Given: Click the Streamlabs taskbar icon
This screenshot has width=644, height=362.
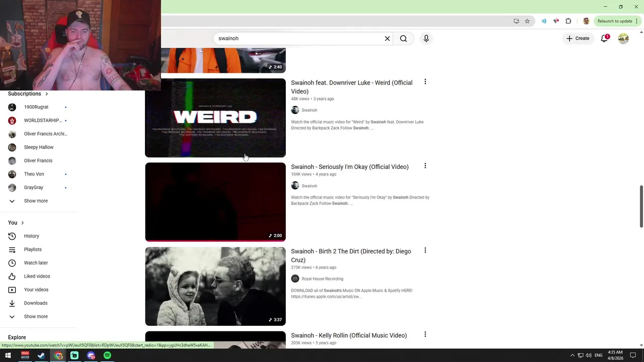Looking at the screenshot, I should pos(74,355).
